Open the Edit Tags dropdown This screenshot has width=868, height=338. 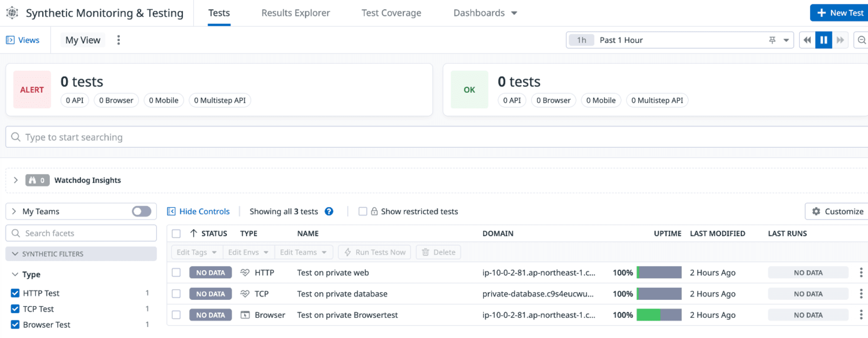pyautogui.click(x=197, y=252)
